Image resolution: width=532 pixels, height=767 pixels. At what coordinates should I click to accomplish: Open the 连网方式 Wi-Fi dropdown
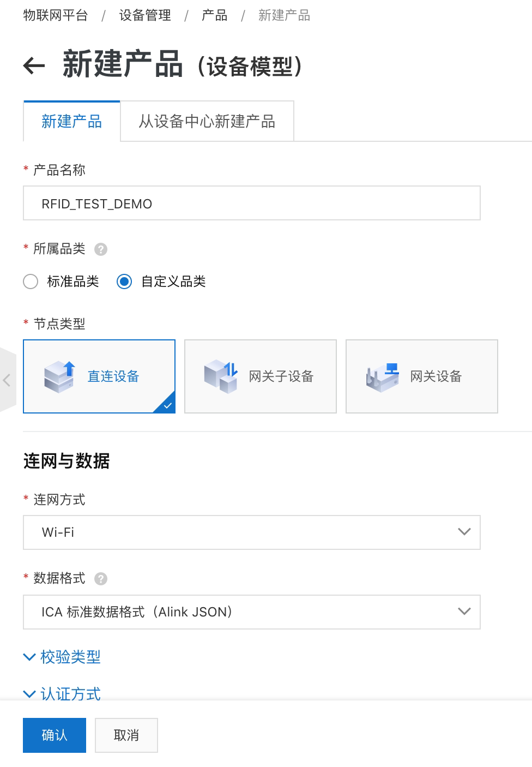[251, 532]
